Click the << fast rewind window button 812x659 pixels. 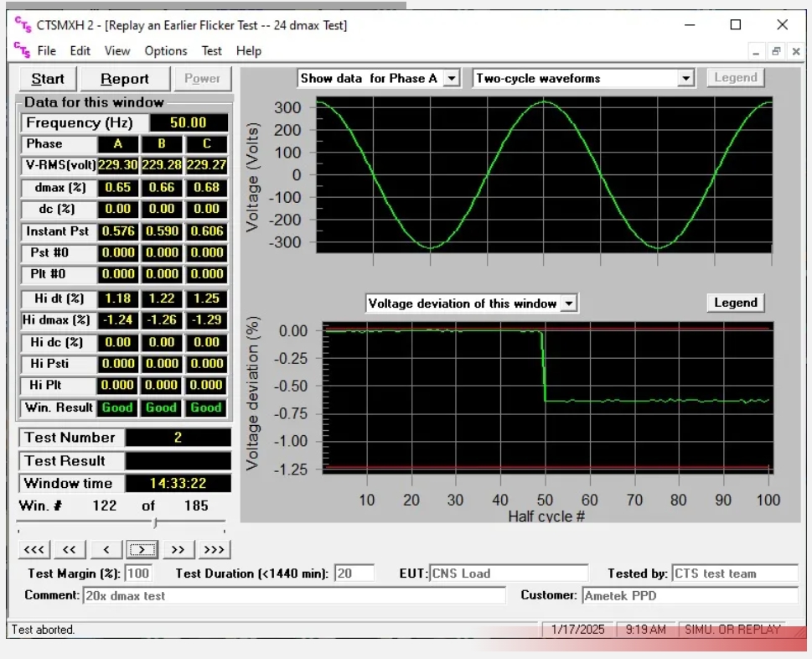pyautogui.click(x=70, y=550)
